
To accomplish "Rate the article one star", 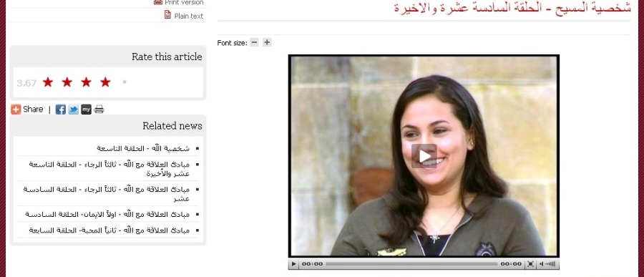I will coord(48,82).
